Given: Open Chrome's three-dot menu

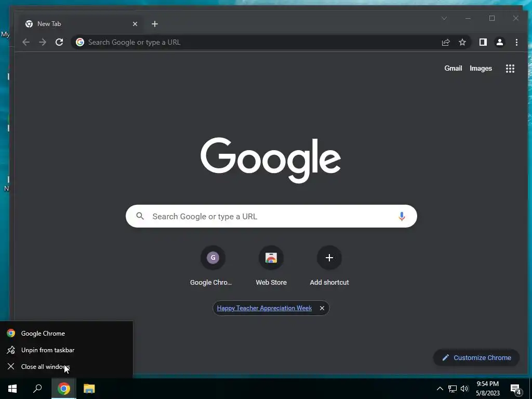Looking at the screenshot, I should pyautogui.click(x=516, y=42).
